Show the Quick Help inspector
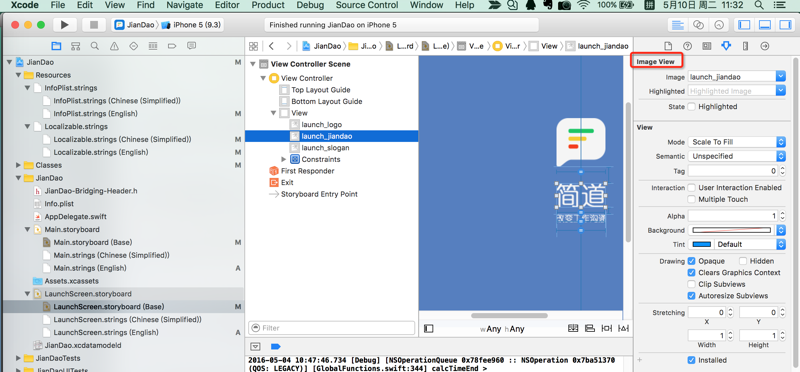The image size is (800, 372). (687, 46)
